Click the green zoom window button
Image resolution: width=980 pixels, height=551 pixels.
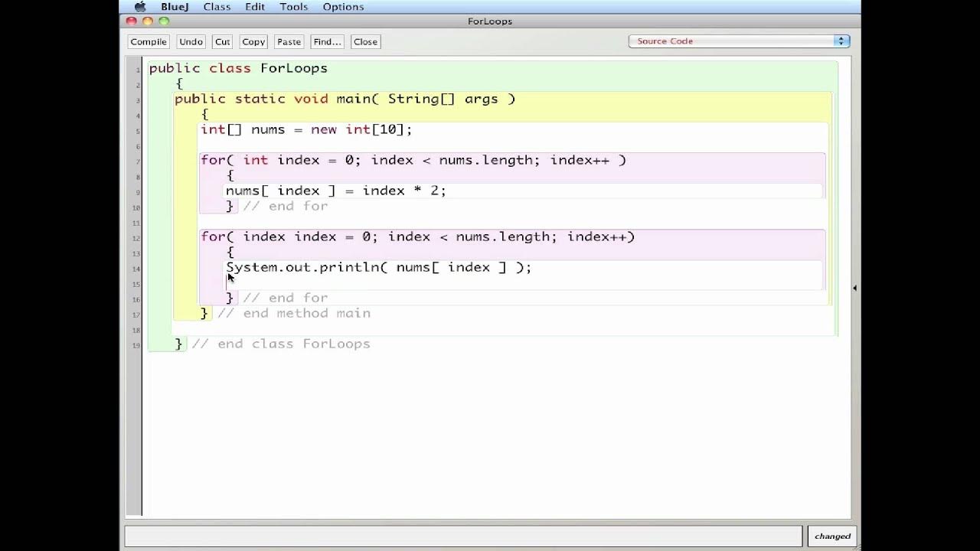tap(163, 21)
